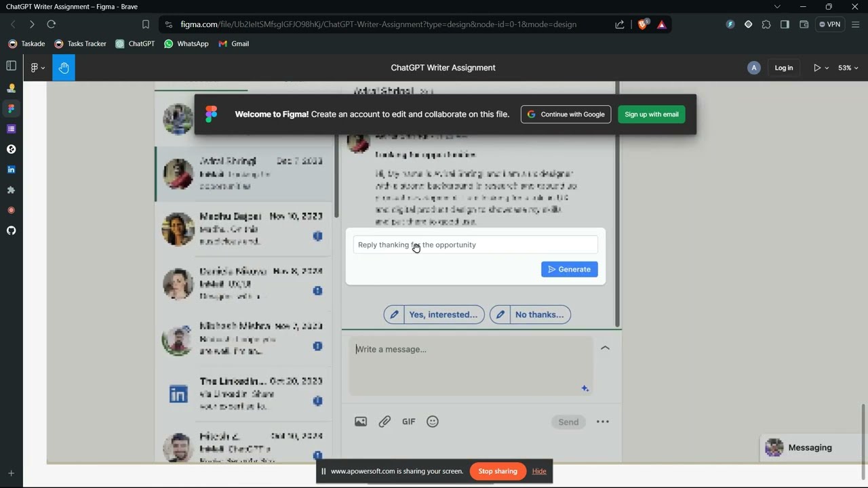Open the Figma main menu icon

point(37,68)
